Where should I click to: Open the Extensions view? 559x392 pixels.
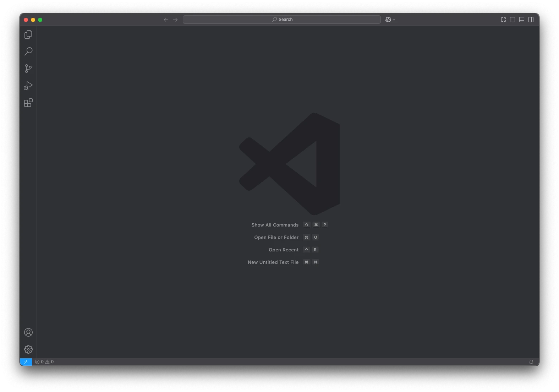[28, 103]
